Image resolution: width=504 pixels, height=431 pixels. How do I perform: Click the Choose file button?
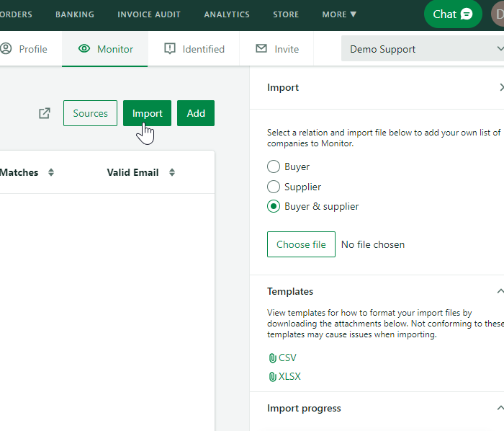301,244
